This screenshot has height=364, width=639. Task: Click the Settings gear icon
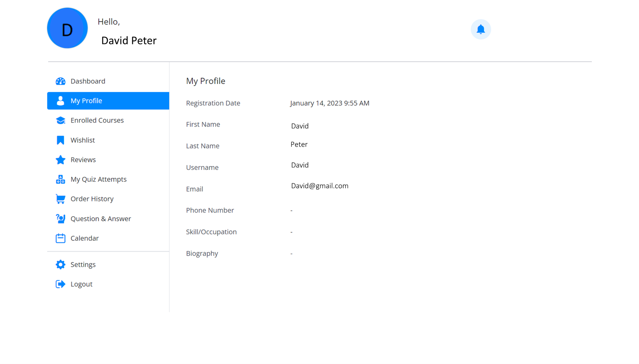60,264
